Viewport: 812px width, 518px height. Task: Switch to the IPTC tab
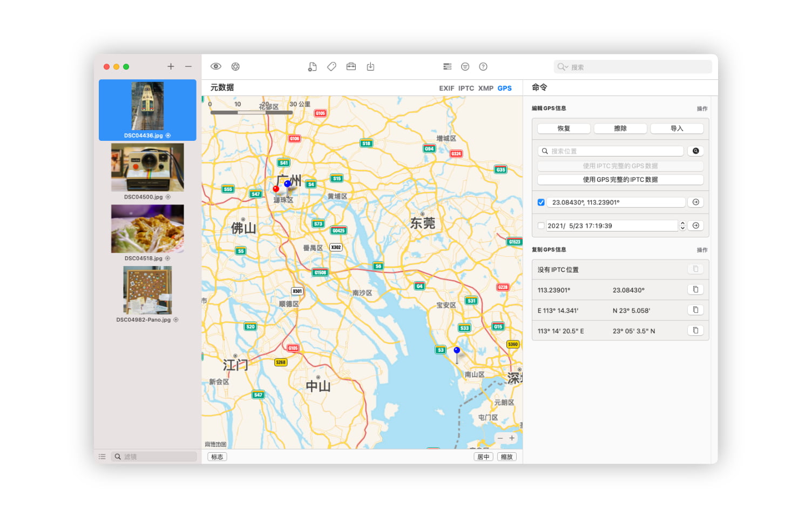coord(466,88)
